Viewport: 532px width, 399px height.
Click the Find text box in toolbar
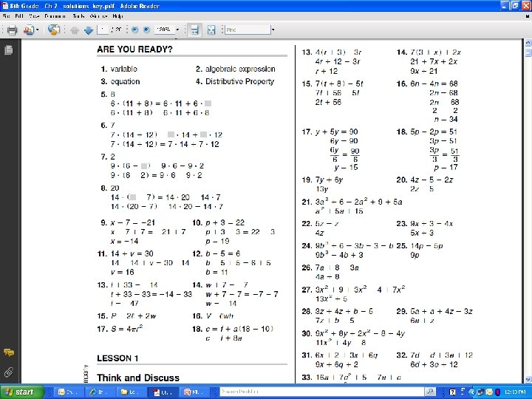248,30
